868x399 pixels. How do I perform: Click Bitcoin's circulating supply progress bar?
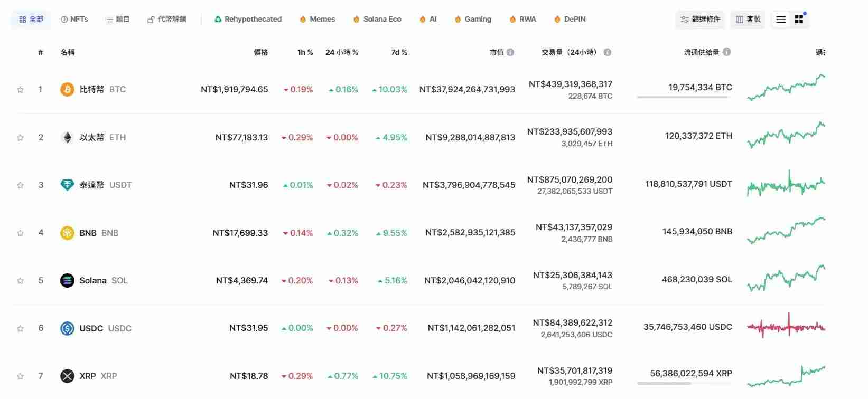pos(683,97)
